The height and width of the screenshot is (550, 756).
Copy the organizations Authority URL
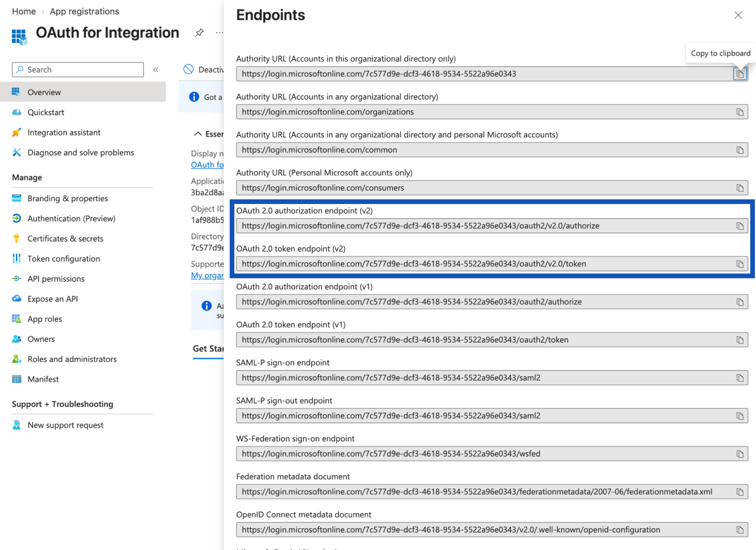click(740, 112)
